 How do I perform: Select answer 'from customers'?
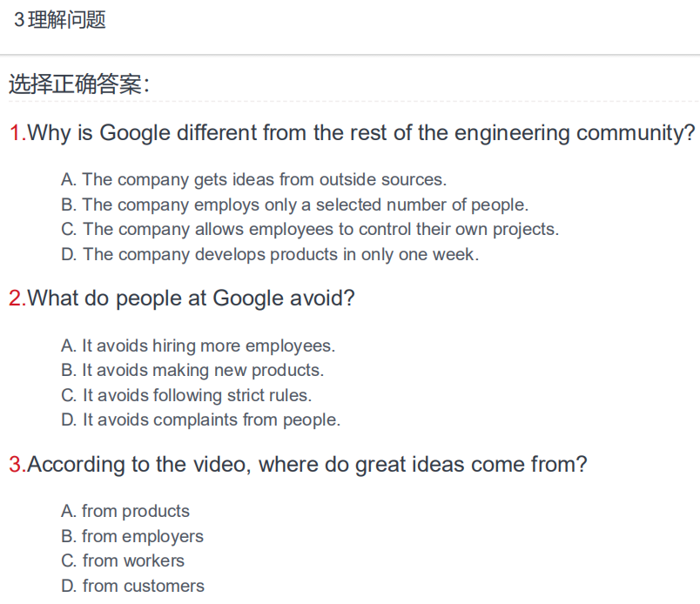pyautogui.click(x=132, y=586)
